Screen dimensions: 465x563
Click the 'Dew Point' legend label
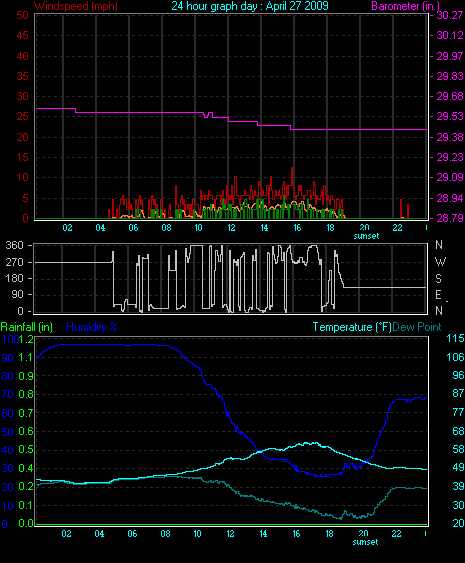pyautogui.click(x=417, y=327)
